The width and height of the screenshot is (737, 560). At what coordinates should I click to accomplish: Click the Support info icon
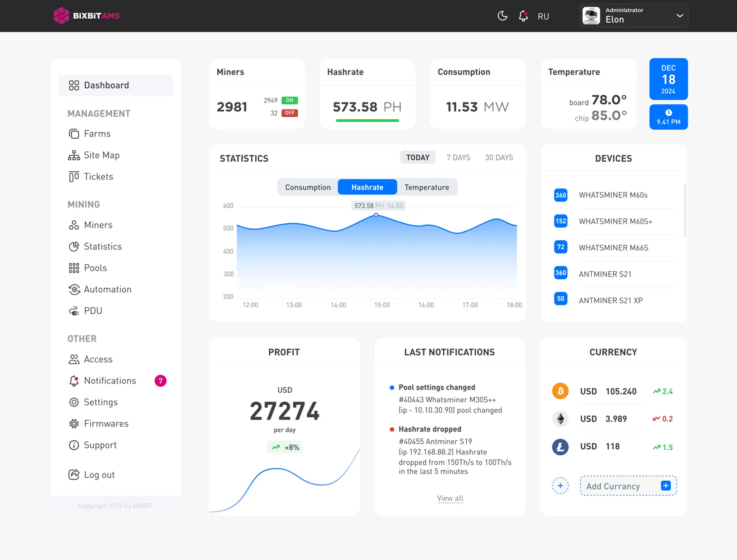74,445
